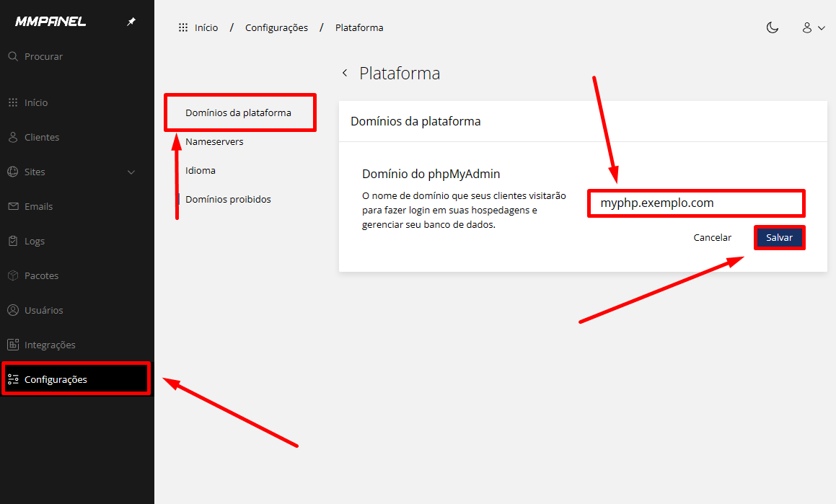836x504 pixels.
Task: Switch to the Nameservers tab
Action: tap(214, 142)
